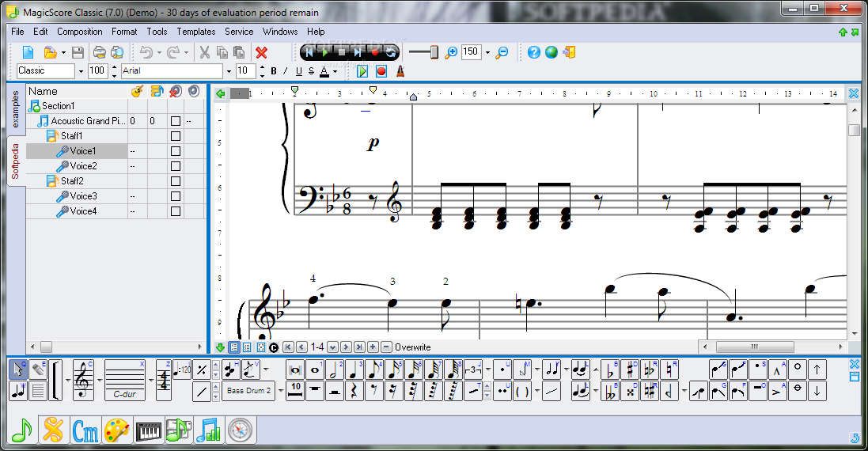Toggle the checkbox for Voice3 row
This screenshot has width=868, height=451.
click(x=176, y=196)
